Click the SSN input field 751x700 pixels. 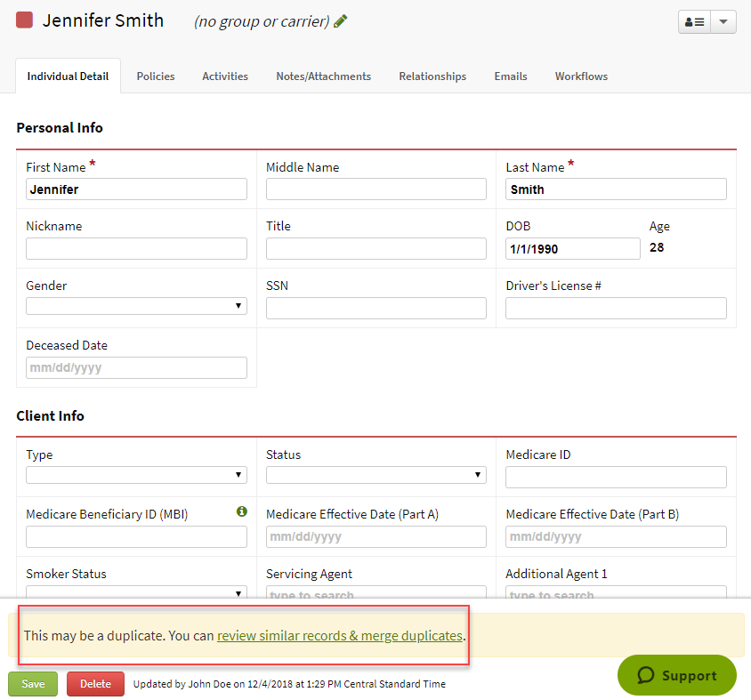(x=376, y=308)
